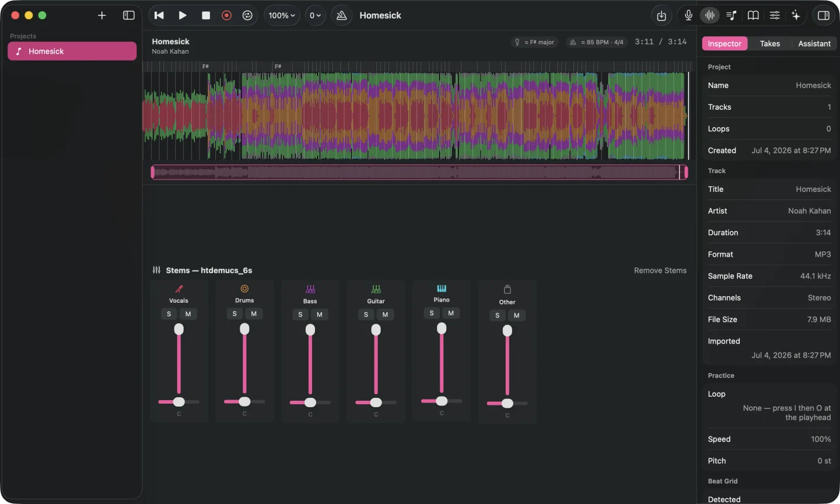The height and width of the screenshot is (504, 840).
Task: Click the microphone icon in the toolbar
Action: click(688, 16)
